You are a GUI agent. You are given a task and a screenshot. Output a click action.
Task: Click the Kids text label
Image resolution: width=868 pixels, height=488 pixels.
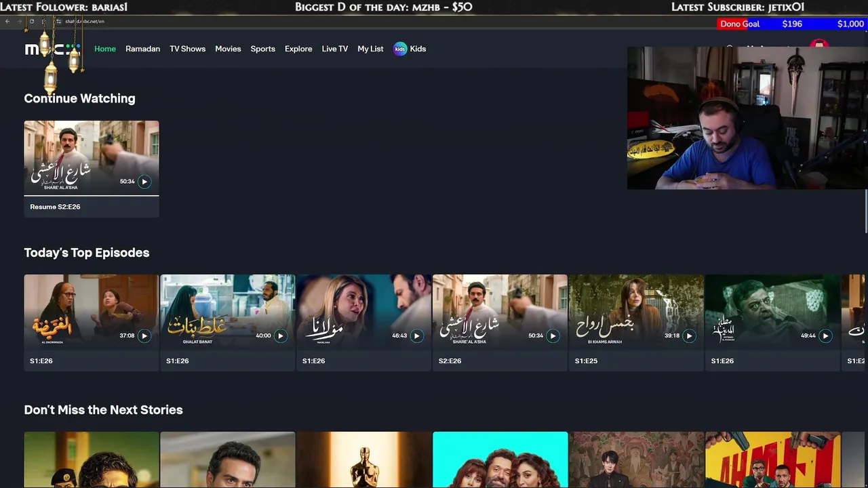418,49
